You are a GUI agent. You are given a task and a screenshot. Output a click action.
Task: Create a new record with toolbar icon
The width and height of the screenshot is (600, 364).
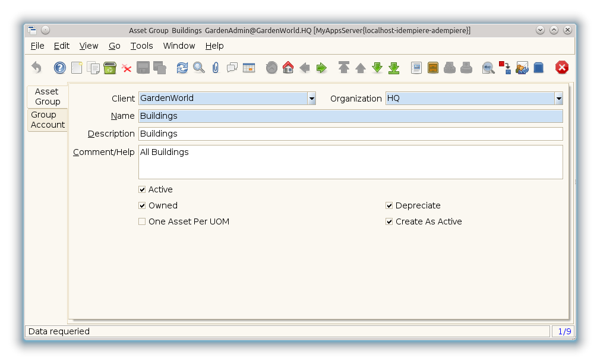click(77, 68)
